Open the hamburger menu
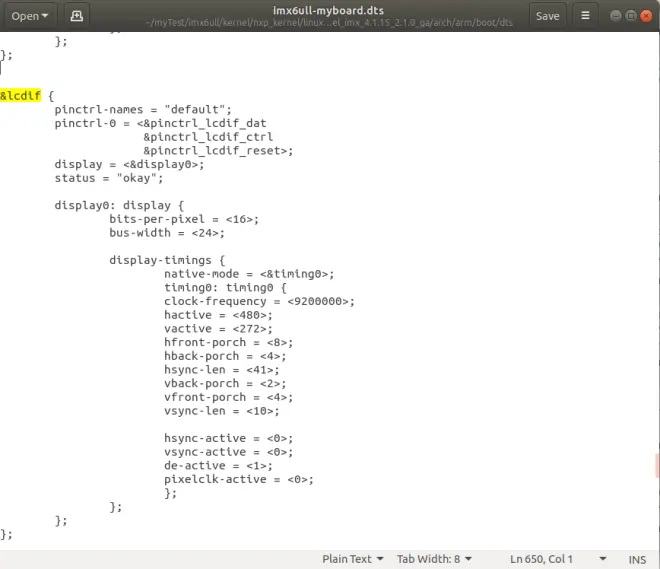Viewport: 660px width, 569px height. pos(585,16)
